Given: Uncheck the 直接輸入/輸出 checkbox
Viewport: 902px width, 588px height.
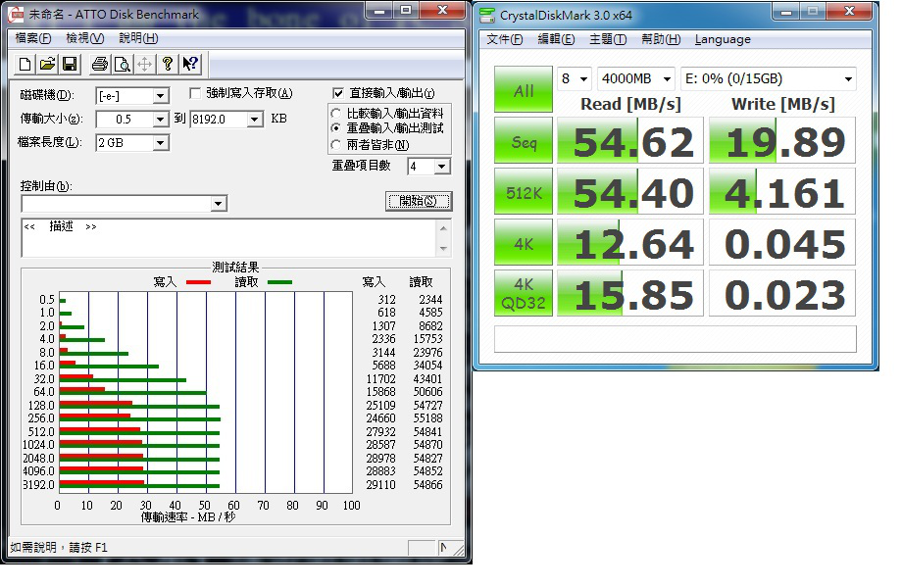Looking at the screenshot, I should [338, 93].
